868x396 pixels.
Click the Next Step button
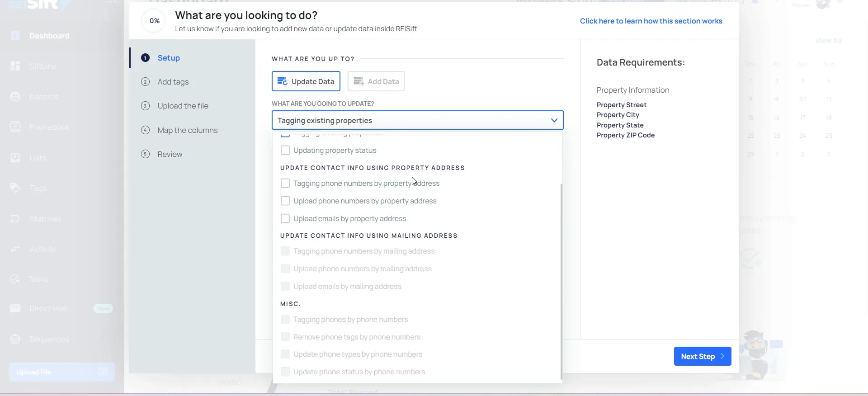(703, 356)
